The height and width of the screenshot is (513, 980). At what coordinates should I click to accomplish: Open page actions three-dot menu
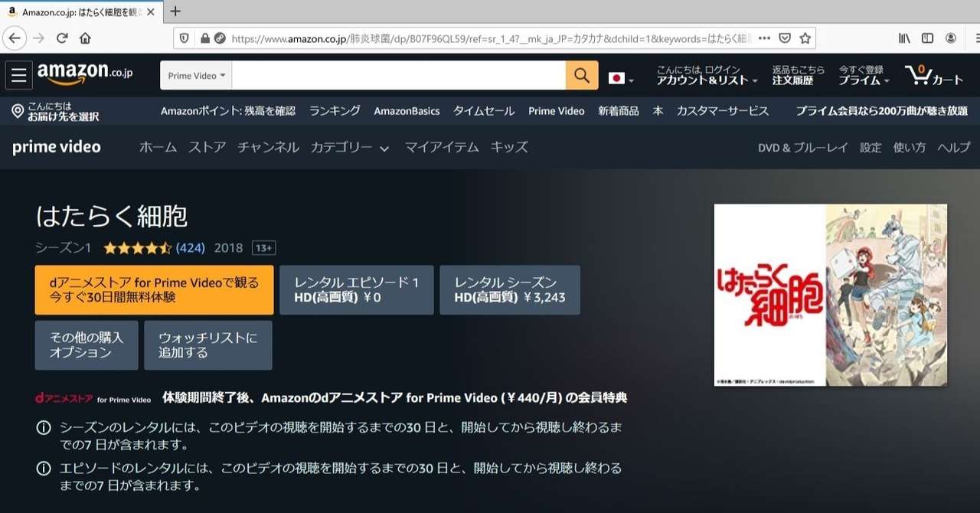pos(764,38)
